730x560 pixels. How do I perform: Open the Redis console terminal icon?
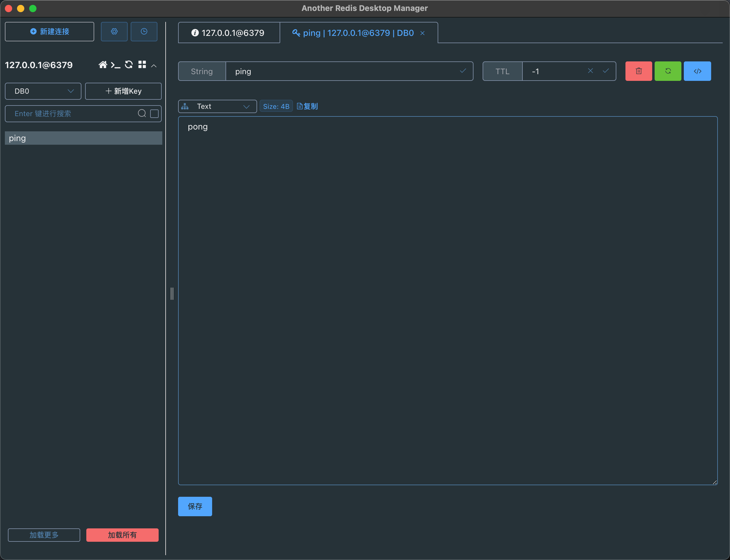click(115, 65)
